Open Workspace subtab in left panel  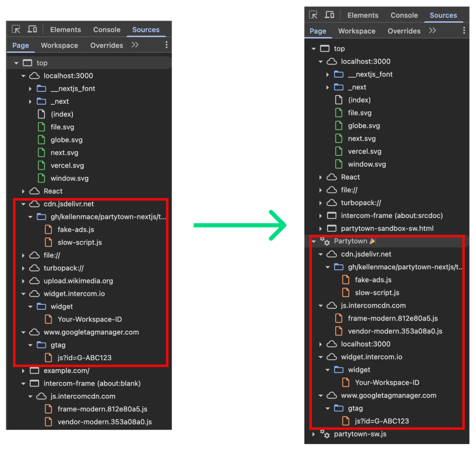[59, 45]
